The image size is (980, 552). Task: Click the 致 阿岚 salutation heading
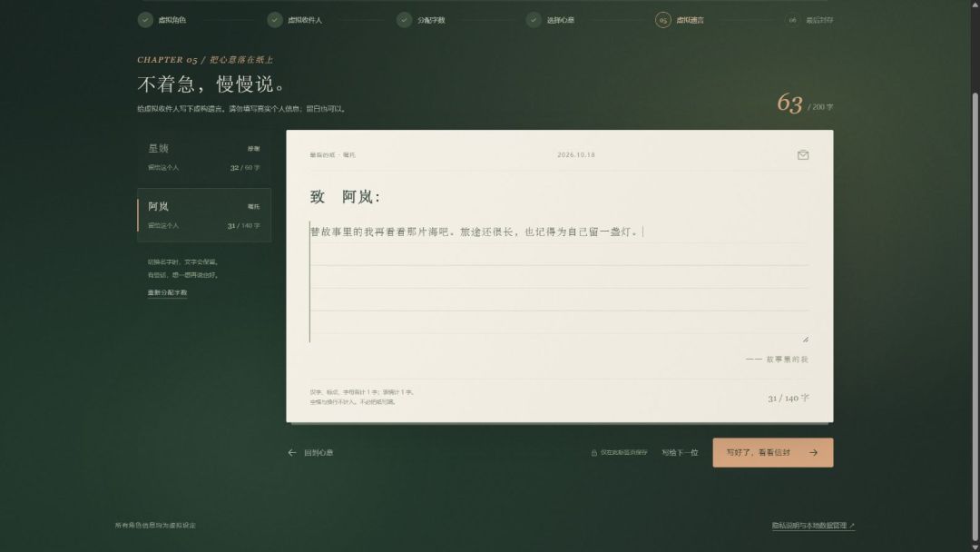(x=345, y=197)
